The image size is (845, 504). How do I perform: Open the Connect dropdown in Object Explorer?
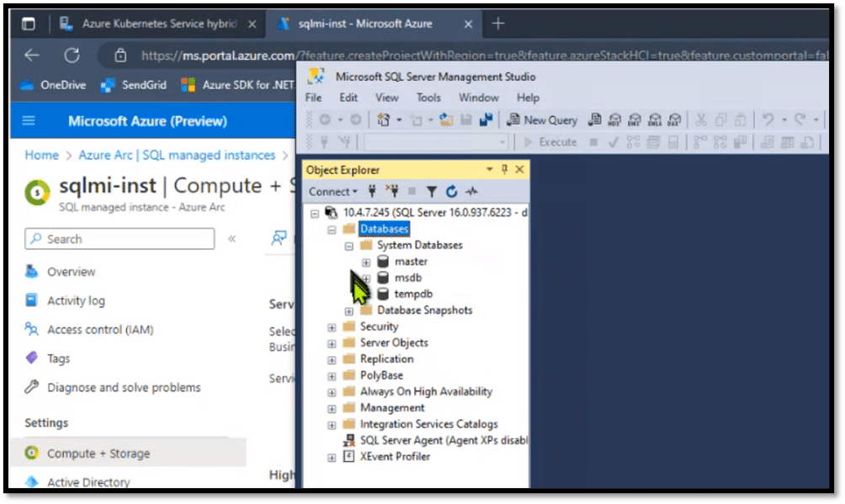pyautogui.click(x=333, y=191)
